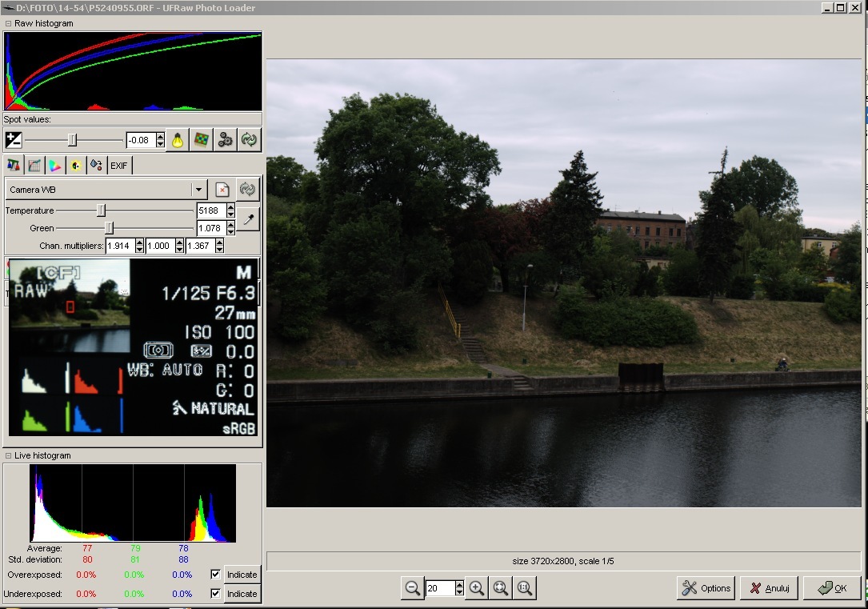The height and width of the screenshot is (609, 868).
Task: Uncheck the Underexposed indicator checkbox
Action: click(x=214, y=594)
